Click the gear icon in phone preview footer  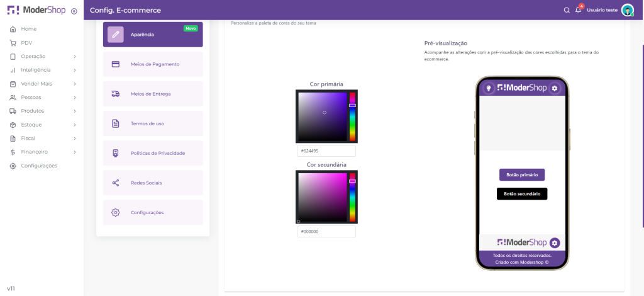[555, 243]
